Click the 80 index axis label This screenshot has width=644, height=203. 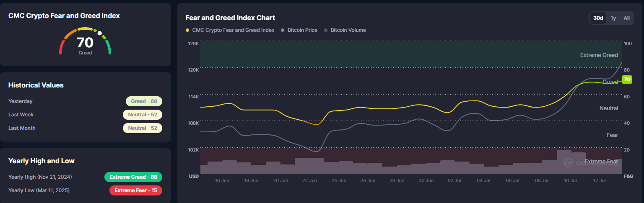tap(627, 70)
